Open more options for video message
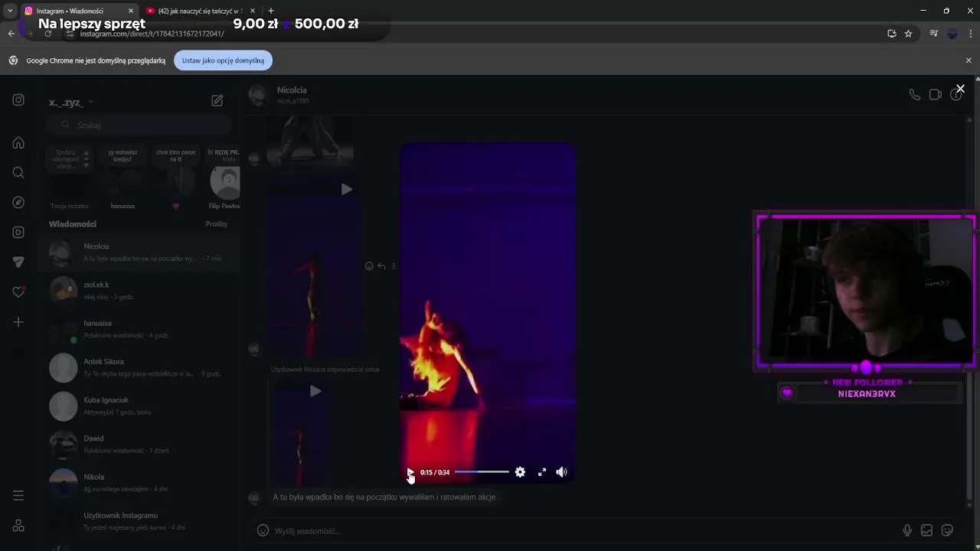 [394, 266]
